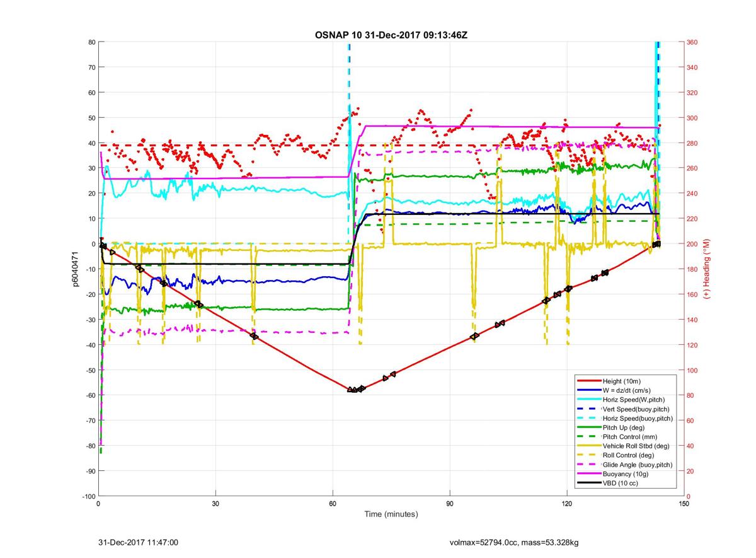Click the Height curve marker near 96 minutes
756x558 pixels.
(x=475, y=336)
